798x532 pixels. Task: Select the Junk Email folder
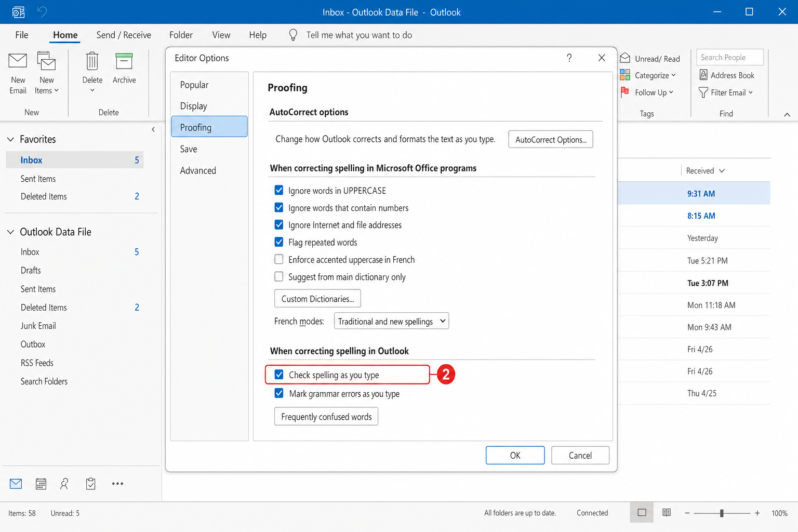click(x=38, y=326)
